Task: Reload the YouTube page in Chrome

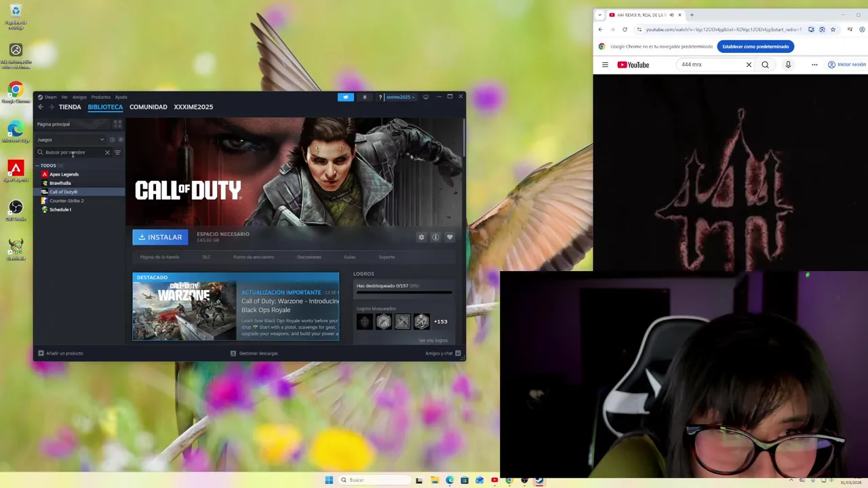Action: pos(625,30)
